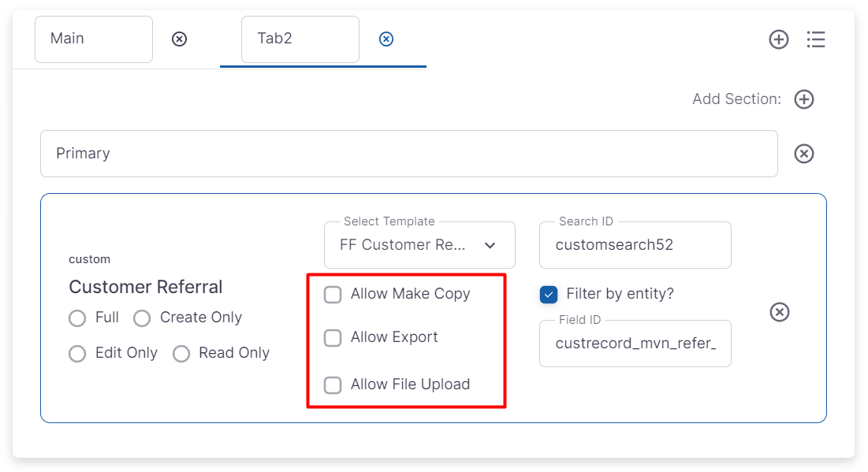This screenshot has height=472, width=868.
Task: Focus the Primary section name field
Action: tap(408, 154)
